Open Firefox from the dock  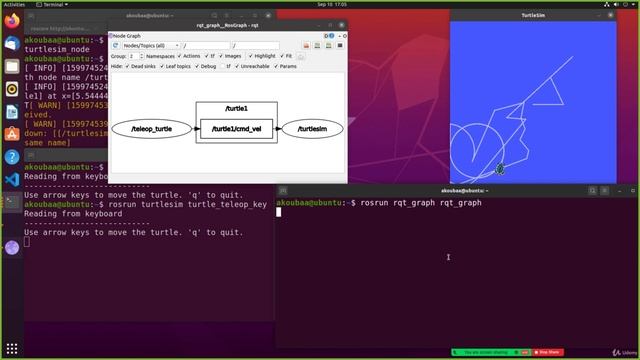(12, 20)
